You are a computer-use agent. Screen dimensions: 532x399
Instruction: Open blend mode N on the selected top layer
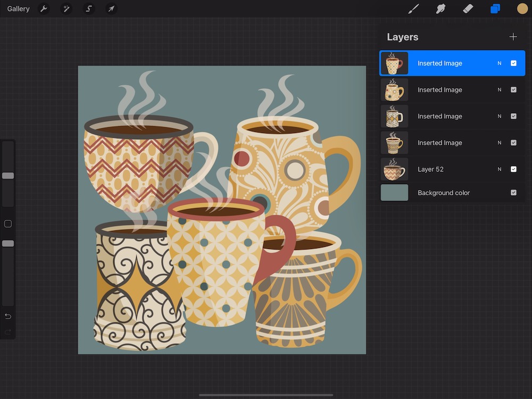(500, 63)
